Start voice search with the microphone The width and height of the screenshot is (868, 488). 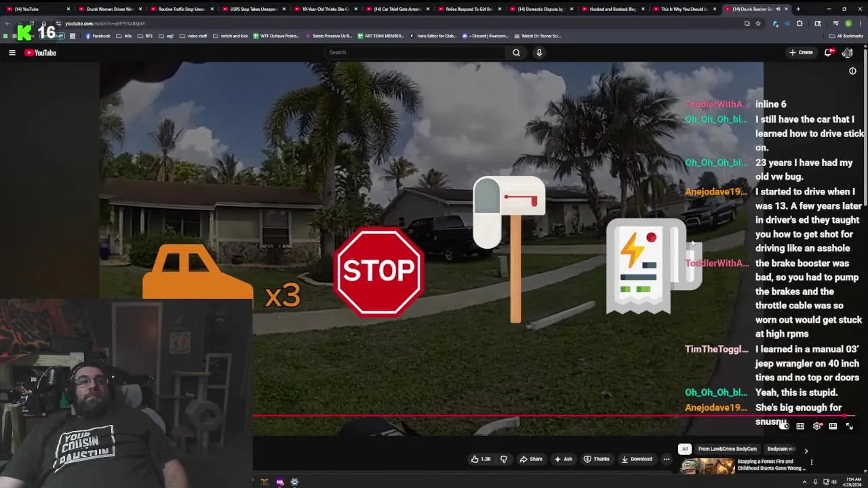tap(539, 52)
